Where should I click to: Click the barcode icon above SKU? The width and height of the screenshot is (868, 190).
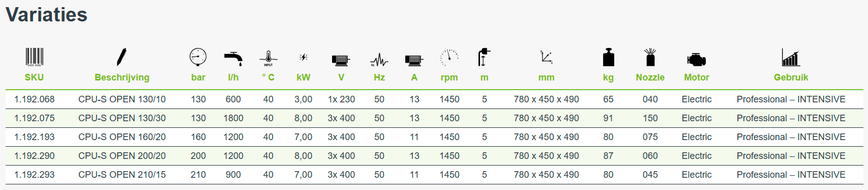[x=35, y=57]
